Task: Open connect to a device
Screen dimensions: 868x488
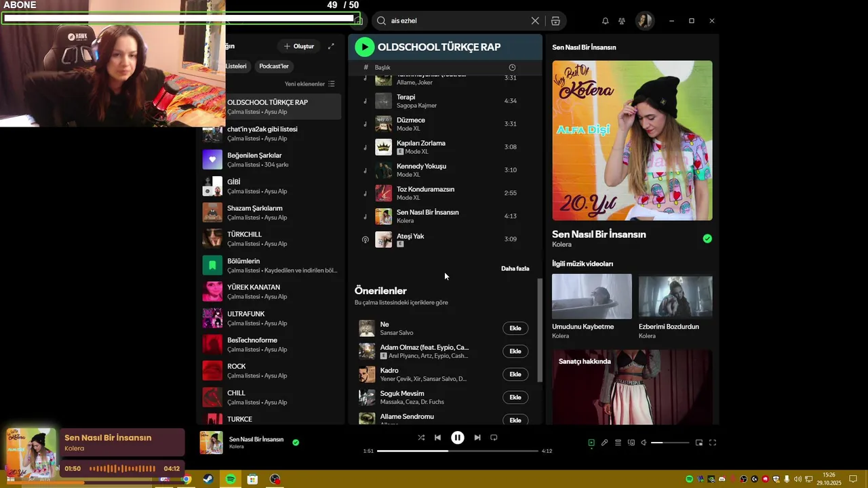Action: pos(631,443)
